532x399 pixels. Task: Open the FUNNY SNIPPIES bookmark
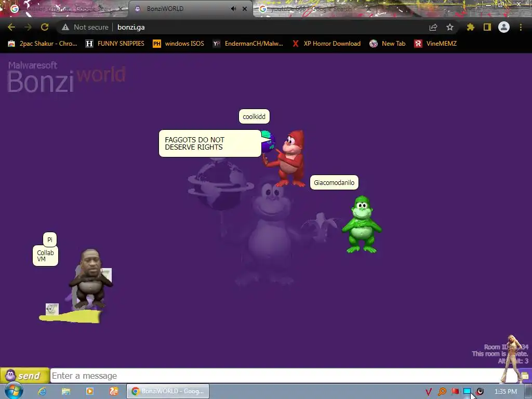point(115,44)
